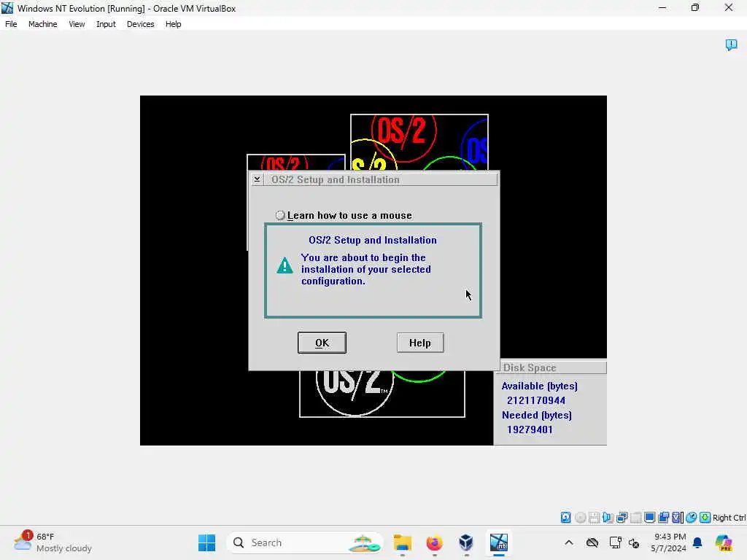Restore down the VirtualBox window
747x560 pixels.
click(695, 8)
